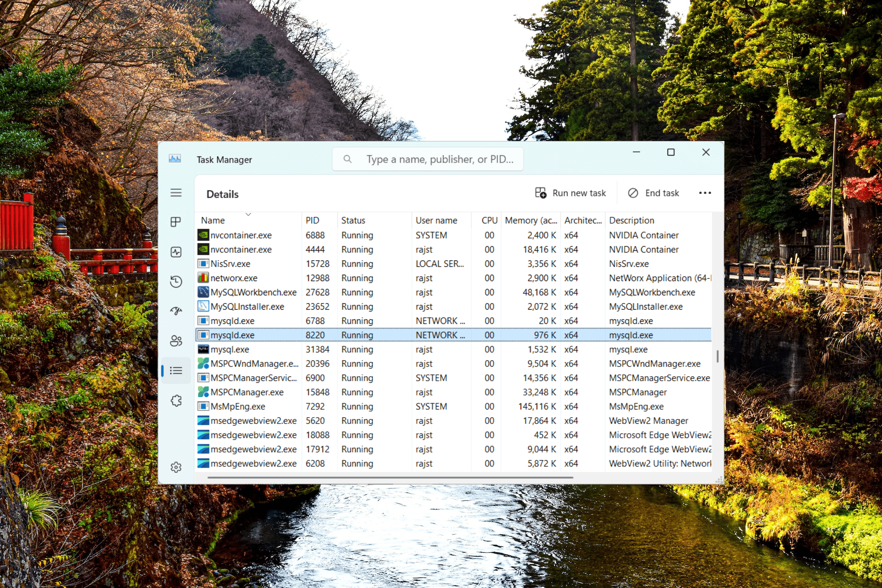Click the horizontal scrollbar at bottom

pos(390,478)
